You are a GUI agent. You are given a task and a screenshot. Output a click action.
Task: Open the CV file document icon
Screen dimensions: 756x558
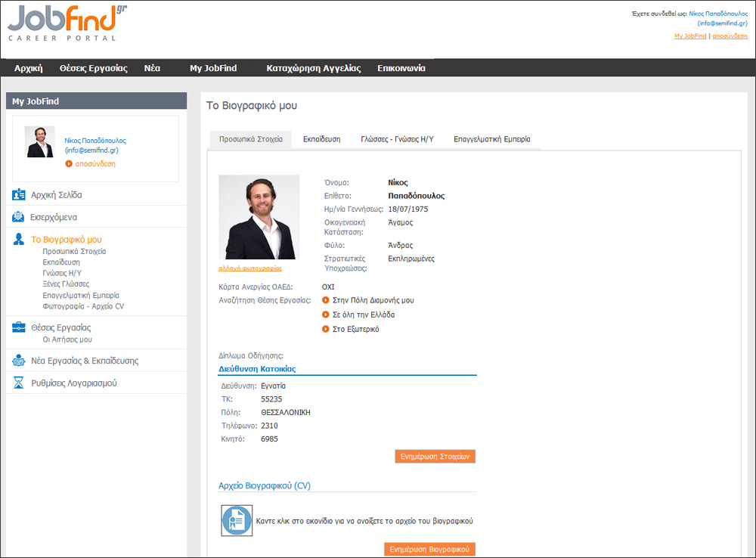(x=237, y=521)
